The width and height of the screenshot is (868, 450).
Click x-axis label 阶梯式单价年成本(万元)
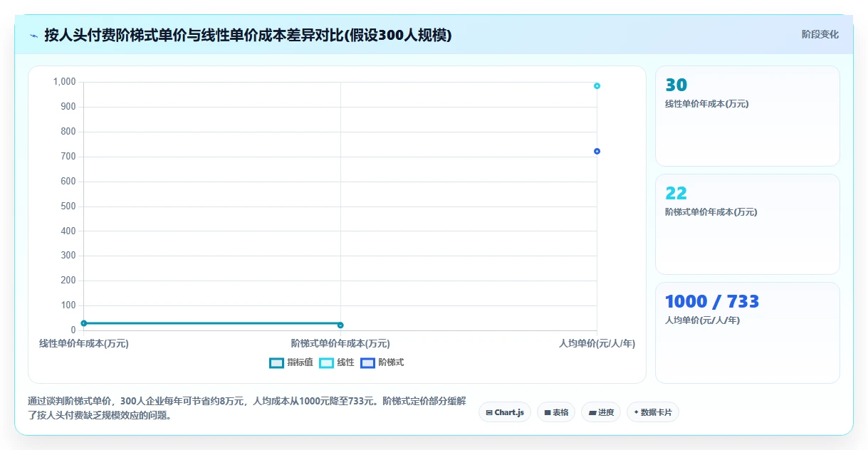click(x=340, y=343)
